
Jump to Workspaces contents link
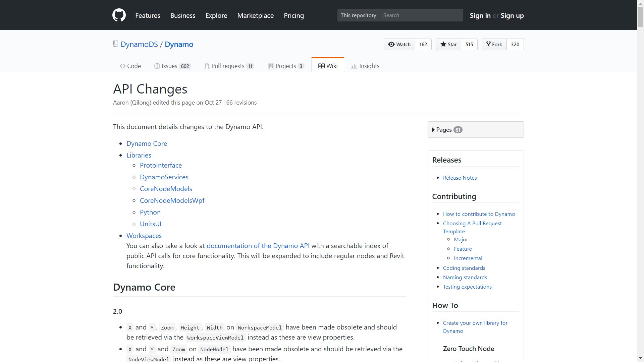tap(144, 236)
